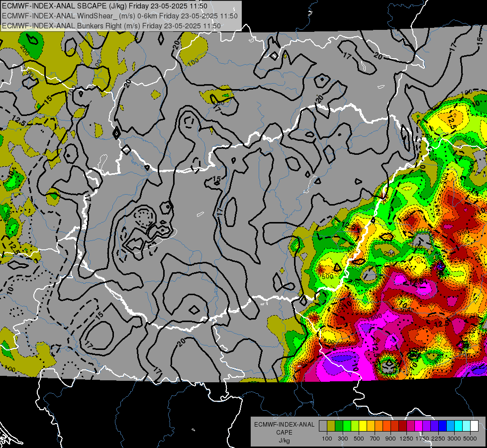Screen dimensions: 487x448
Task: Click the bright cyan legend swatch
Action: (x=458, y=426)
